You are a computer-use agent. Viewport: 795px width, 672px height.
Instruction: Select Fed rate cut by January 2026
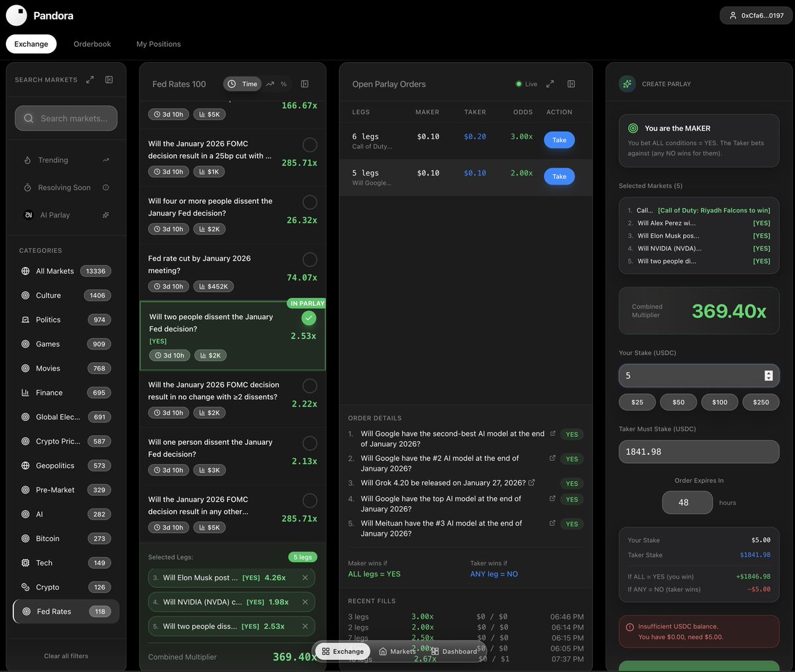tap(309, 260)
